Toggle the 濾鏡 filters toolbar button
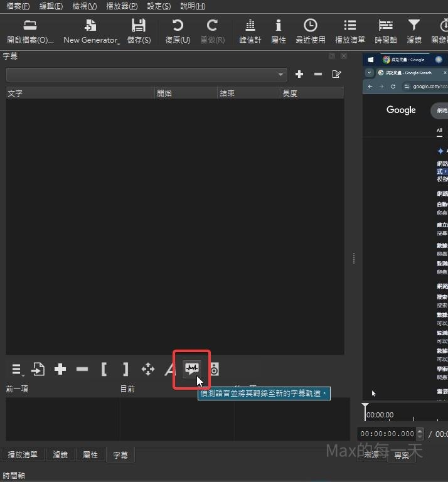Viewport: 448px width, 482px height. pyautogui.click(x=413, y=31)
